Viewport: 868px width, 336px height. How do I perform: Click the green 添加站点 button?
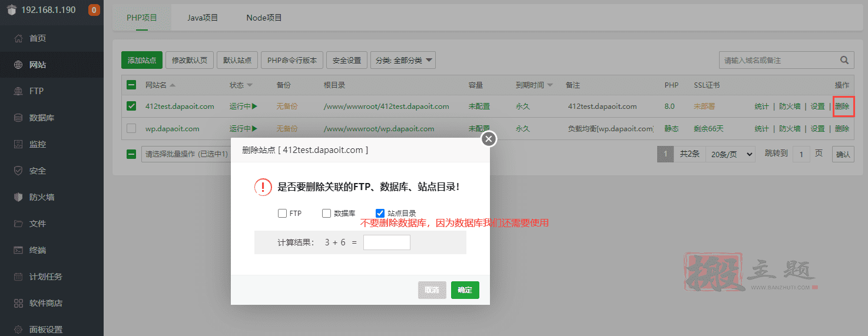click(142, 60)
